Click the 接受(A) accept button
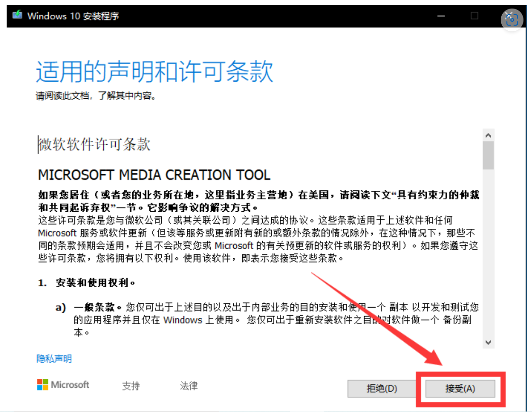Image resolution: width=532 pixels, height=412 pixels. (x=460, y=388)
